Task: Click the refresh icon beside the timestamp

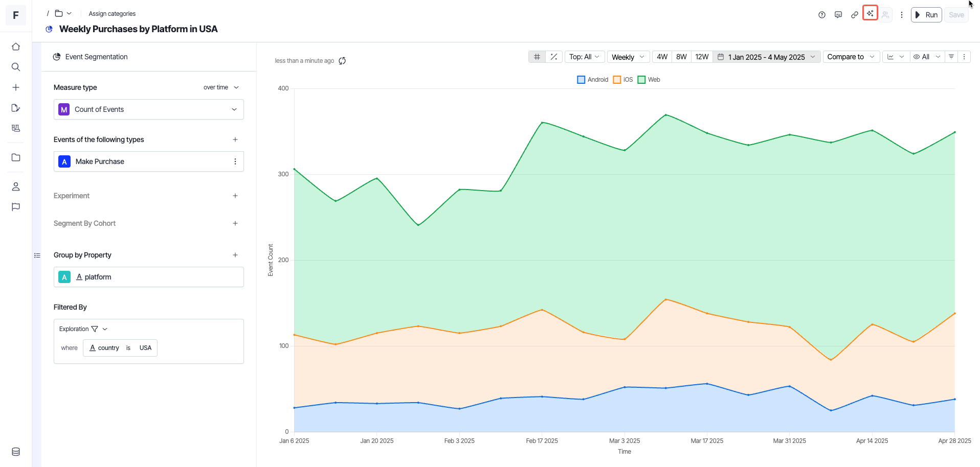Action: point(342,61)
